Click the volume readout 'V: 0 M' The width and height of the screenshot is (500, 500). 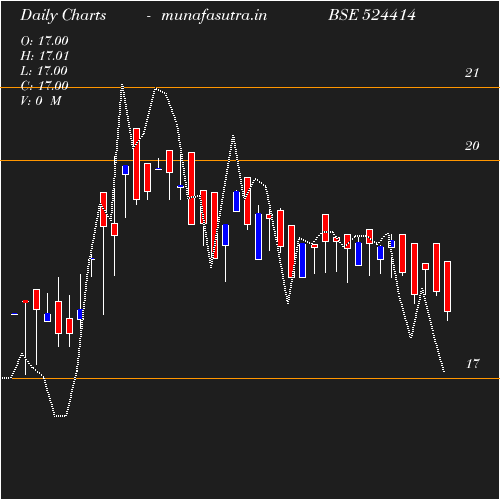pyautogui.click(x=41, y=101)
